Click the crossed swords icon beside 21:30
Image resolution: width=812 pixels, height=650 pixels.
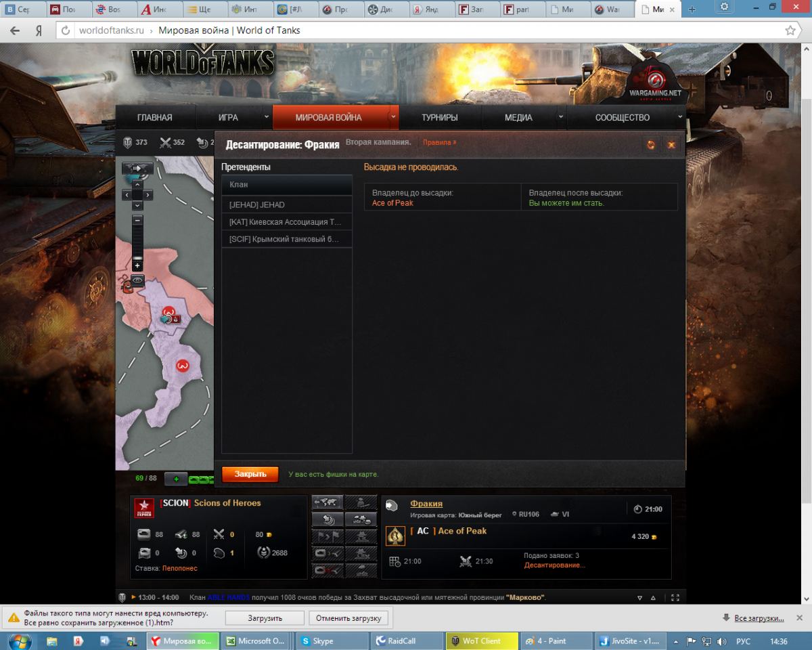point(466,561)
